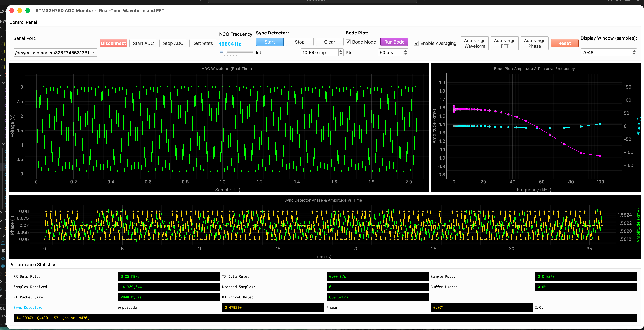Start the Sync Detector
The image size is (644, 330).
tap(269, 42)
